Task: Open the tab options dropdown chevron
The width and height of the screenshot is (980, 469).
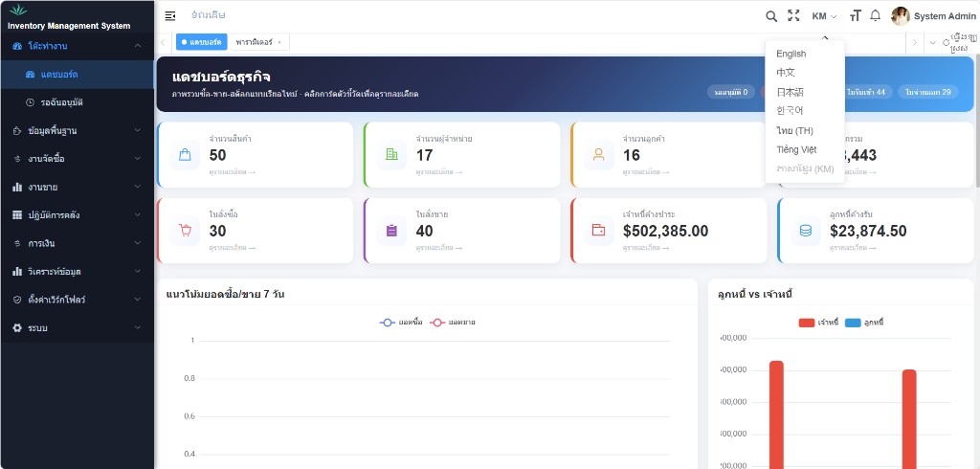Action: (x=933, y=42)
